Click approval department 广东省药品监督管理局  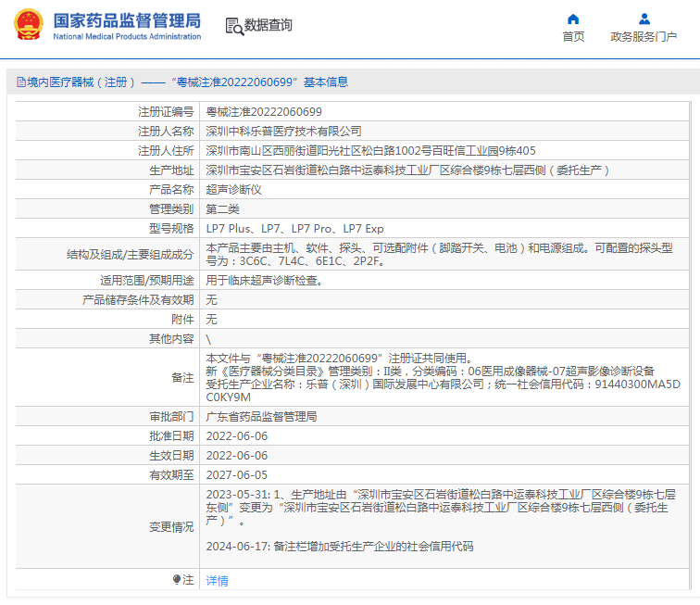click(x=261, y=417)
